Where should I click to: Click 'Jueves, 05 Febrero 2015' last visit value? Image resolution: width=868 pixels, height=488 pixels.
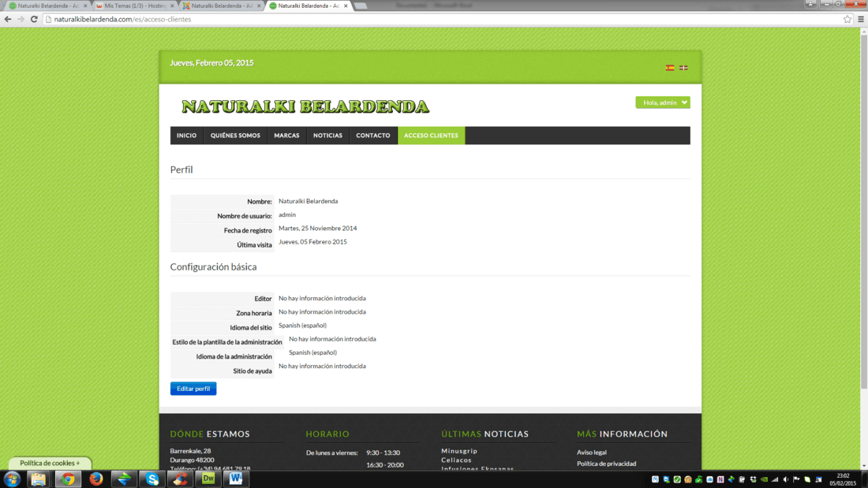click(x=312, y=242)
